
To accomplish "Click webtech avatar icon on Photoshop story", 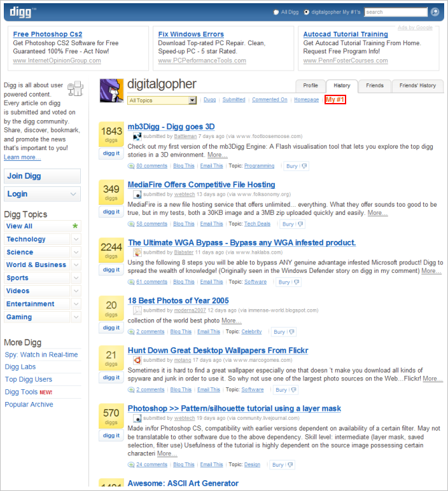I will tap(137, 418).
